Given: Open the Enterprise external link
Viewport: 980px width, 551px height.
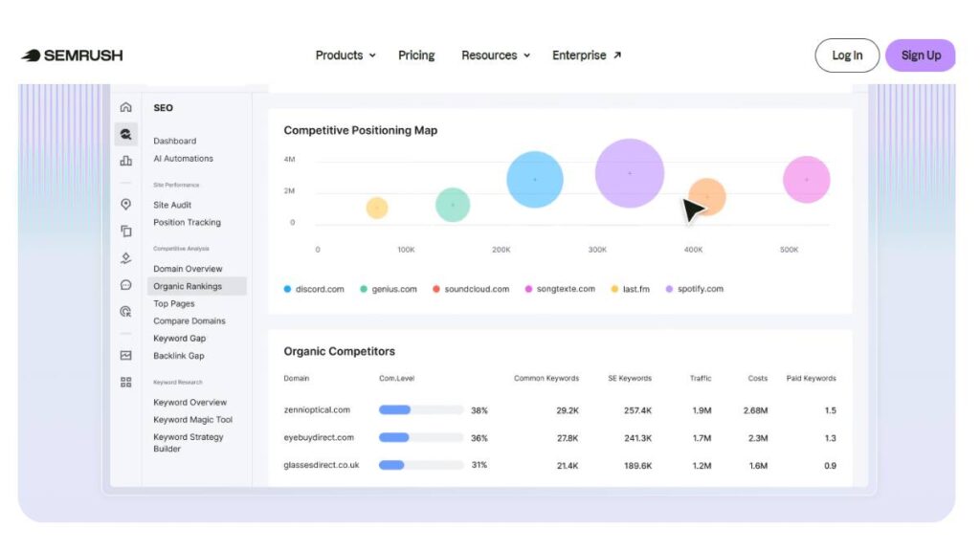Looking at the screenshot, I should click(587, 55).
